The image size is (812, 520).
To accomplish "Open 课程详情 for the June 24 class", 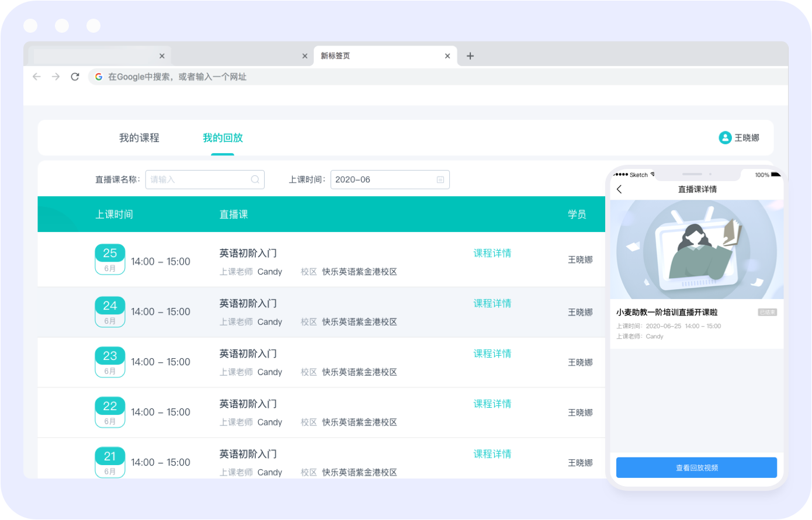I will [492, 303].
